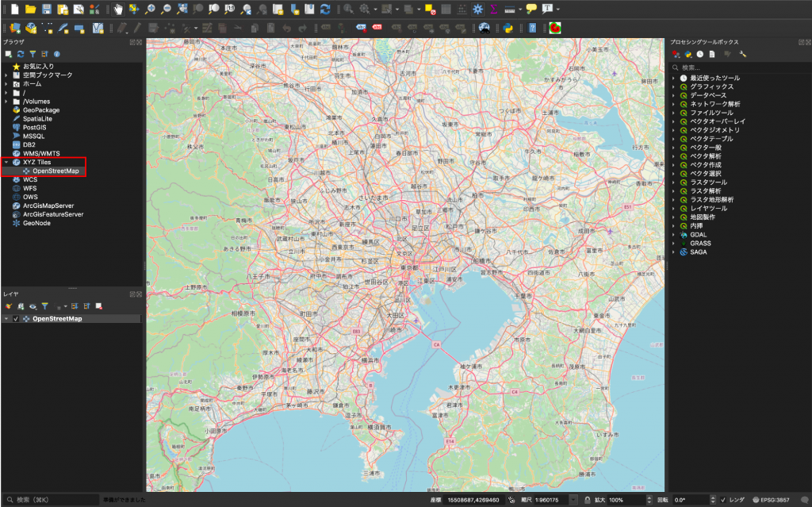This screenshot has width=812, height=507.
Task: Select the お気に入り favorites entry
Action: 38,67
